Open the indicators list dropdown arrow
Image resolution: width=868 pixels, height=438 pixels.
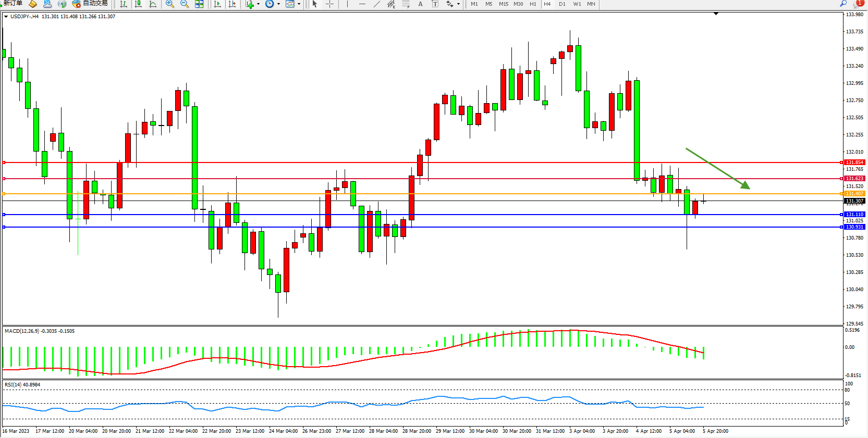pyautogui.click(x=258, y=4)
